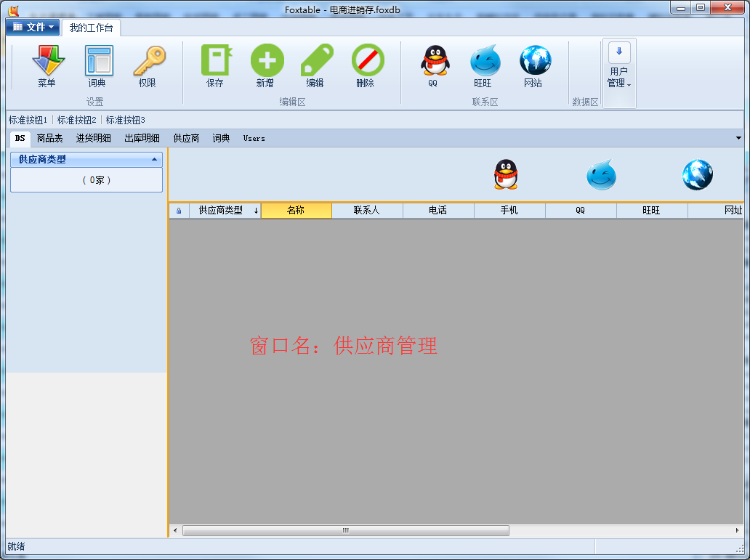The height and width of the screenshot is (560, 750).
Task: Click the QQ penguin ribbon icon
Action: click(x=434, y=66)
